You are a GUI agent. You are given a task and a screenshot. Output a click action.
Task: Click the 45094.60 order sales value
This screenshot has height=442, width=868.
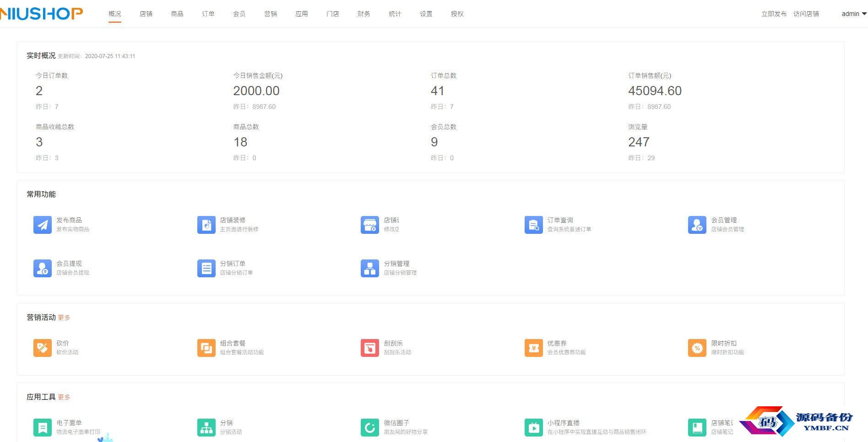coord(655,91)
